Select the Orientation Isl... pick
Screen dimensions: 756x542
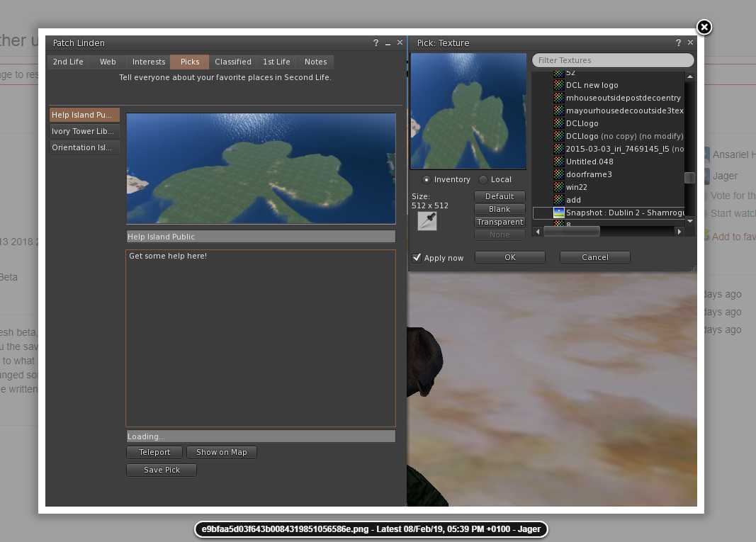(x=84, y=147)
